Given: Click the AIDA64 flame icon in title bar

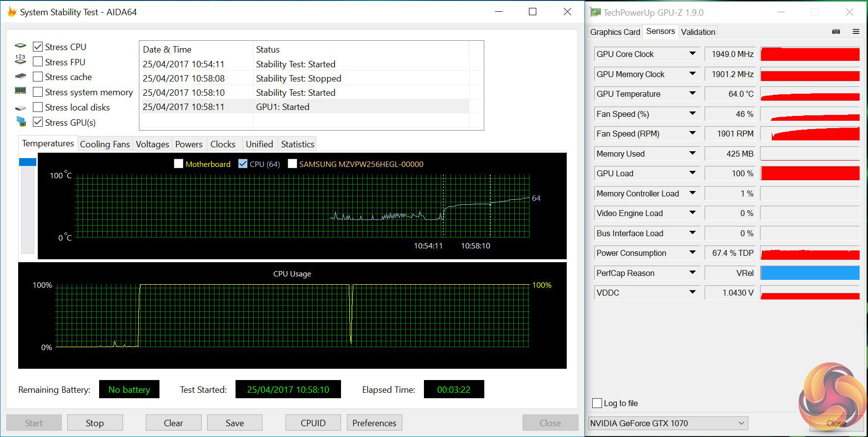Looking at the screenshot, I should [x=12, y=12].
